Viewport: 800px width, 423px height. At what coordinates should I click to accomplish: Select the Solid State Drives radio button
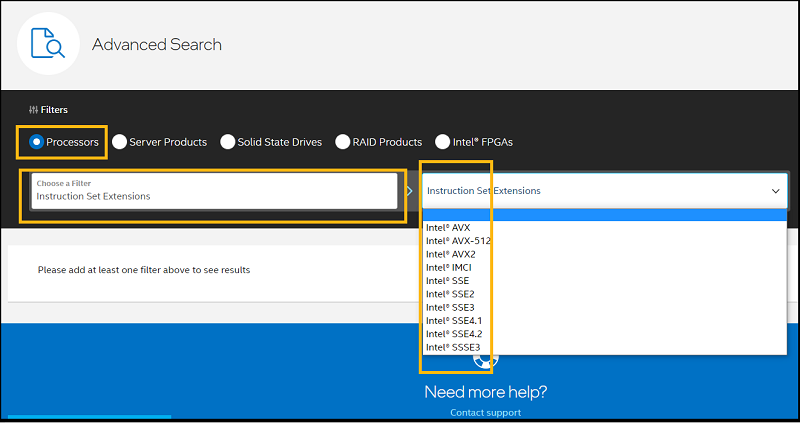point(228,142)
